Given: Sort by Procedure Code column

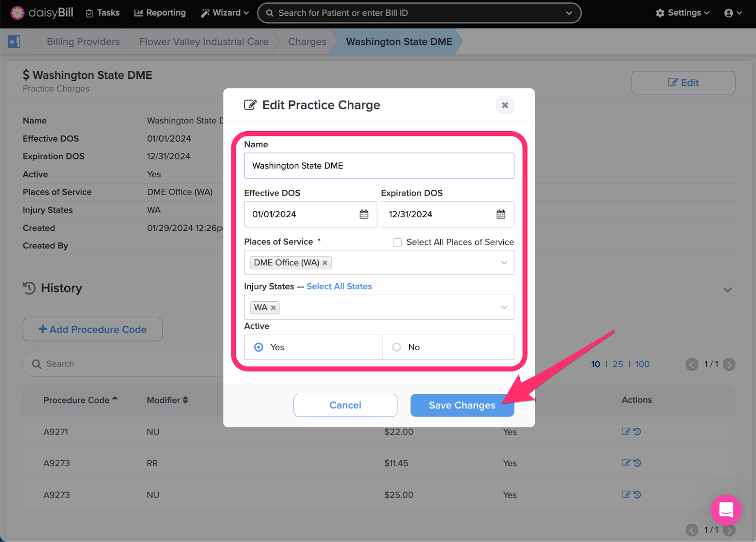Looking at the screenshot, I should (x=80, y=400).
